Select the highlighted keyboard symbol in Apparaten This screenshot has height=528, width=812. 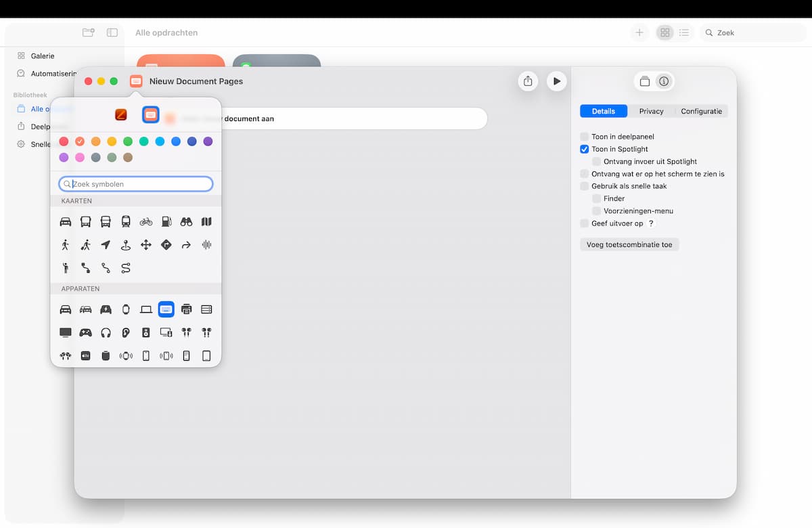[x=166, y=309]
